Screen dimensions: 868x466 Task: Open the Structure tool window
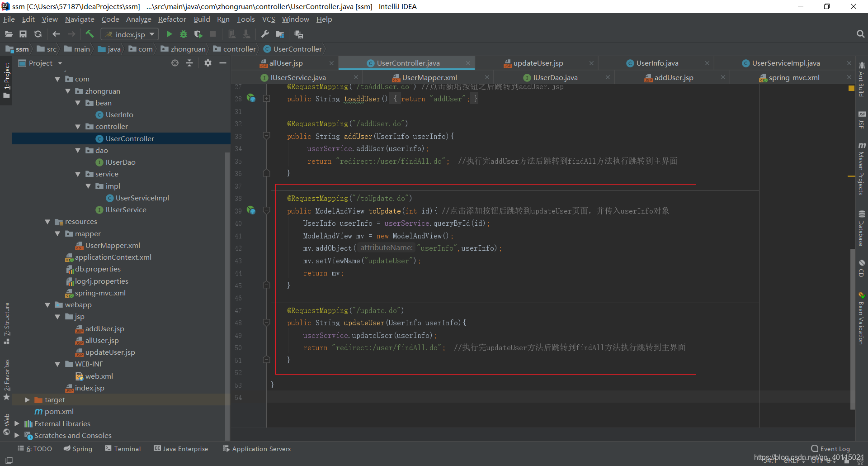(7, 323)
